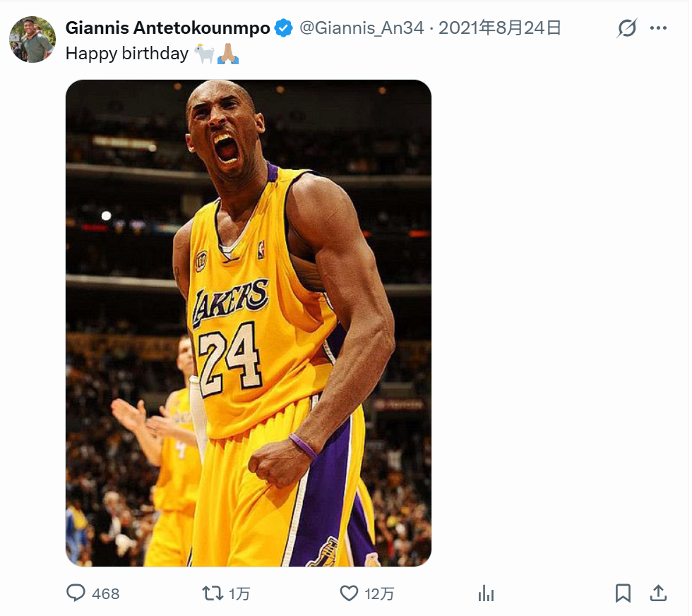Screen dimensions: 692x616
Task: Click the "Happy birthday" post text
Action: tap(127, 54)
